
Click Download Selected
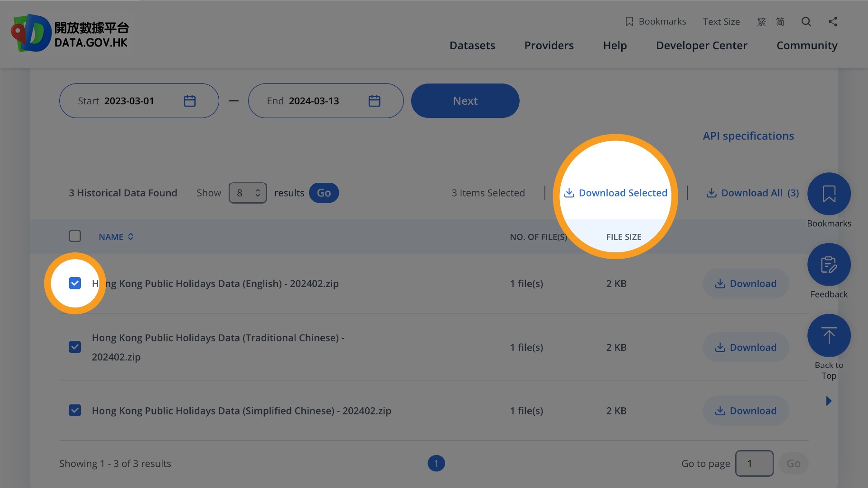coord(615,193)
